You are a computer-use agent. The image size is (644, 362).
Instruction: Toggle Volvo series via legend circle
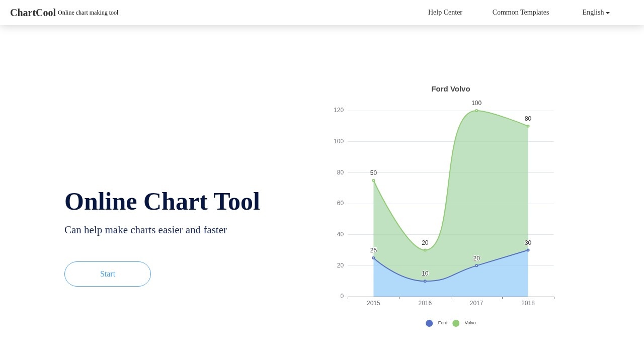[456, 323]
